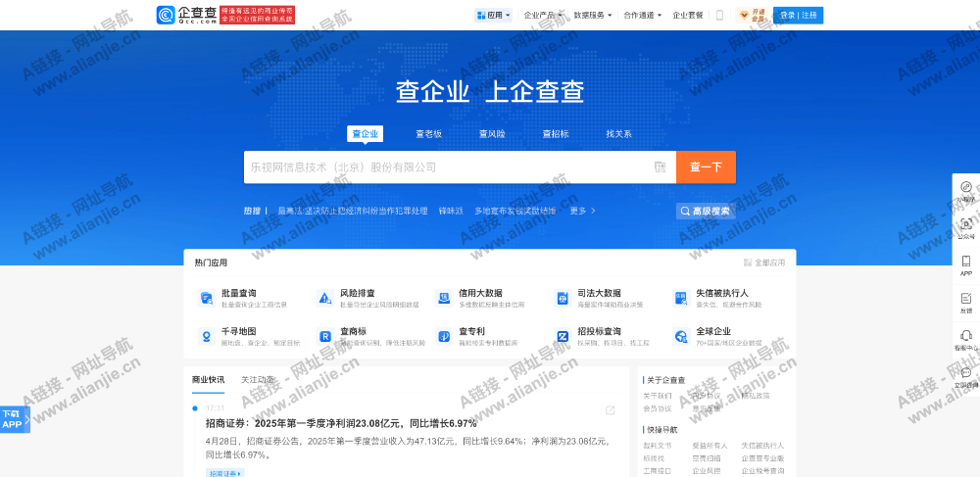This screenshot has height=477, width=980.
Task: Click the batch search icon in search box
Action: pyautogui.click(x=660, y=167)
